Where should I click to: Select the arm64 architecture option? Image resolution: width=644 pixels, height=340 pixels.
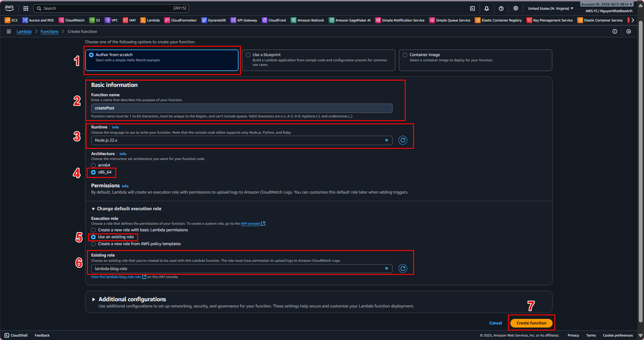click(x=93, y=165)
